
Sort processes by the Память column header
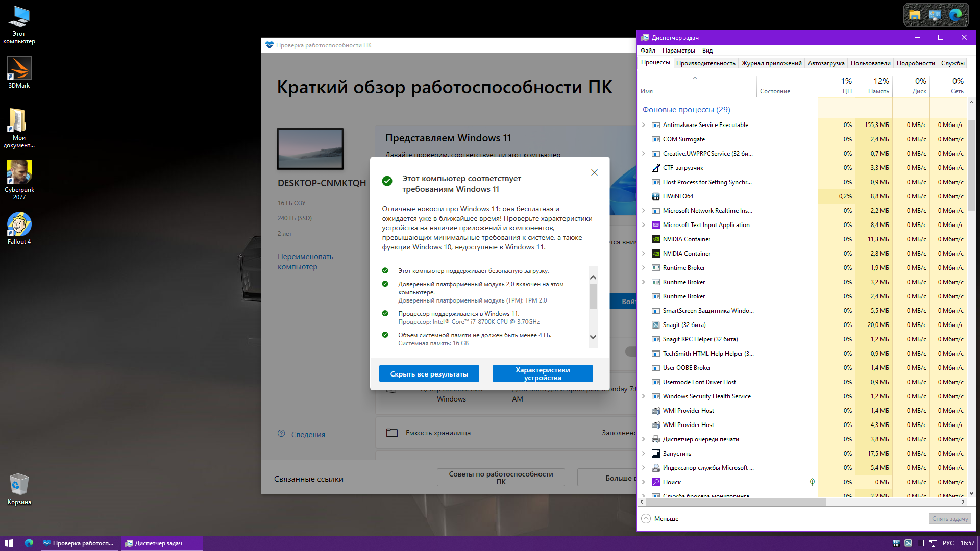(873, 86)
